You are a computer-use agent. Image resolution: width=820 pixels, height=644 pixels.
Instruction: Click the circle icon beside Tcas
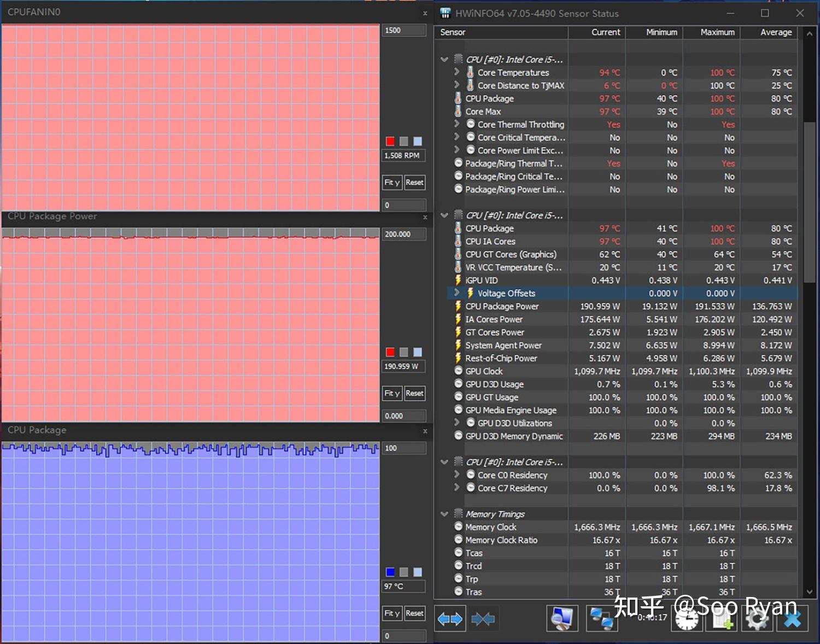click(x=459, y=553)
